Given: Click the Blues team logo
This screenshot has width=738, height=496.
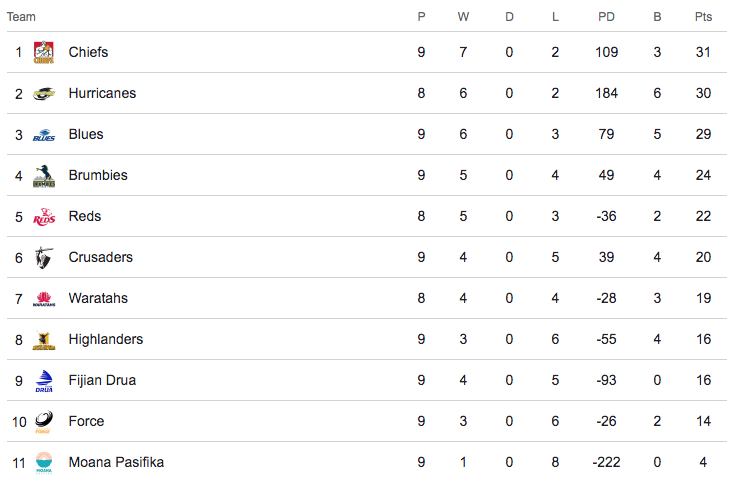Looking at the screenshot, I should (x=43, y=135).
